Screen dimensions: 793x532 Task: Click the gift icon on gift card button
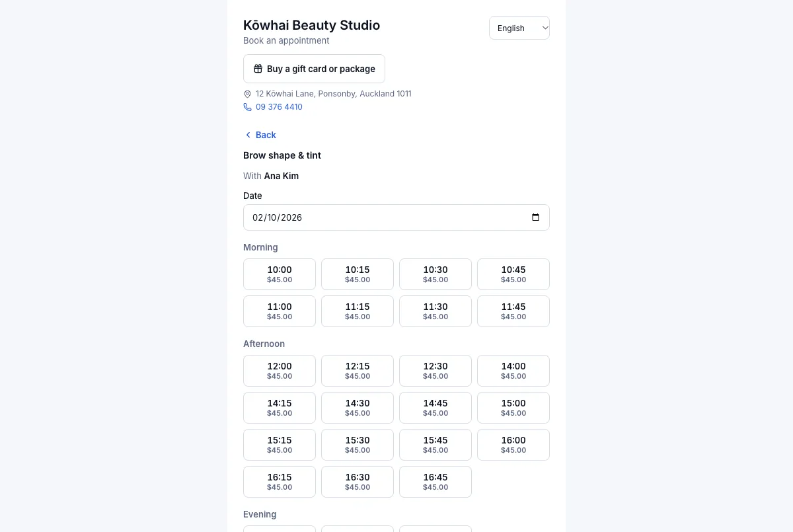[258, 69]
